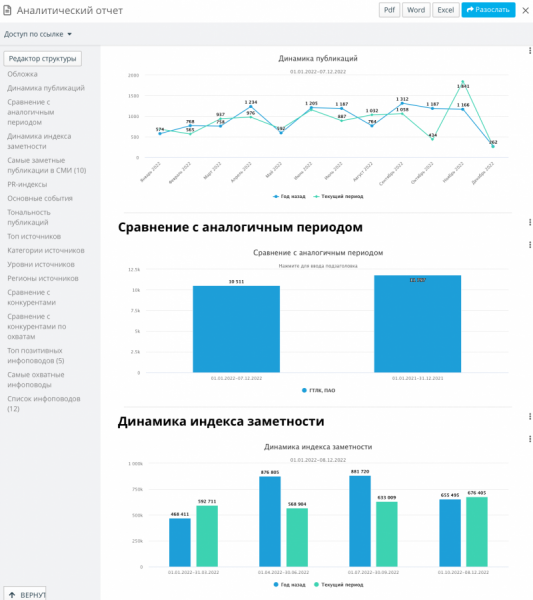This screenshot has height=600, width=533.
Task: Open Редактор структуры button
Action: click(x=42, y=59)
